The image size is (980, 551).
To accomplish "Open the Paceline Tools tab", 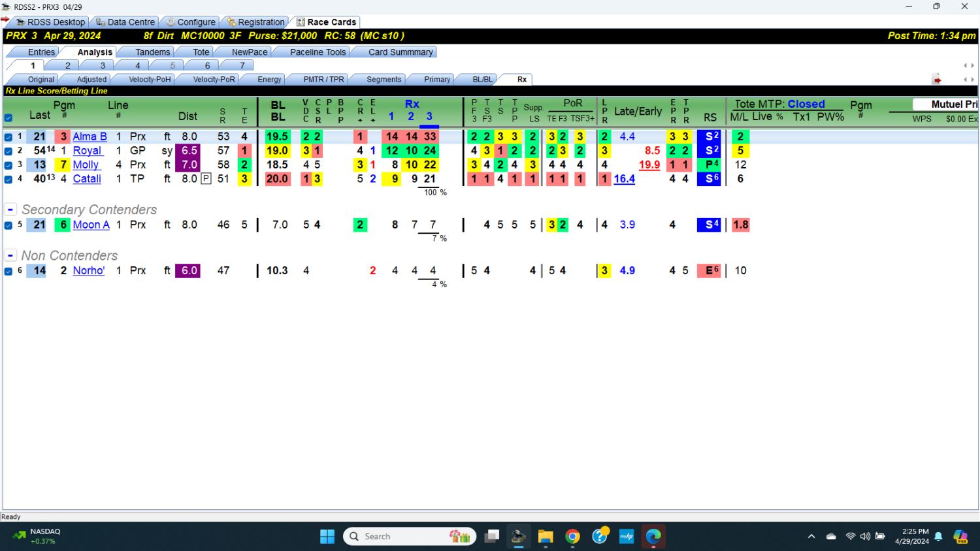I will click(318, 52).
